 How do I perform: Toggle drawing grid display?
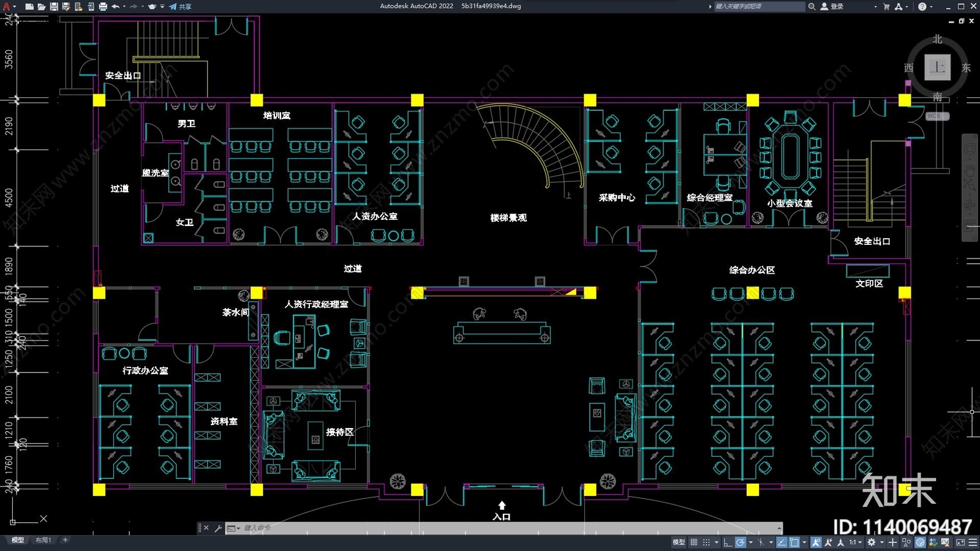pos(693,542)
